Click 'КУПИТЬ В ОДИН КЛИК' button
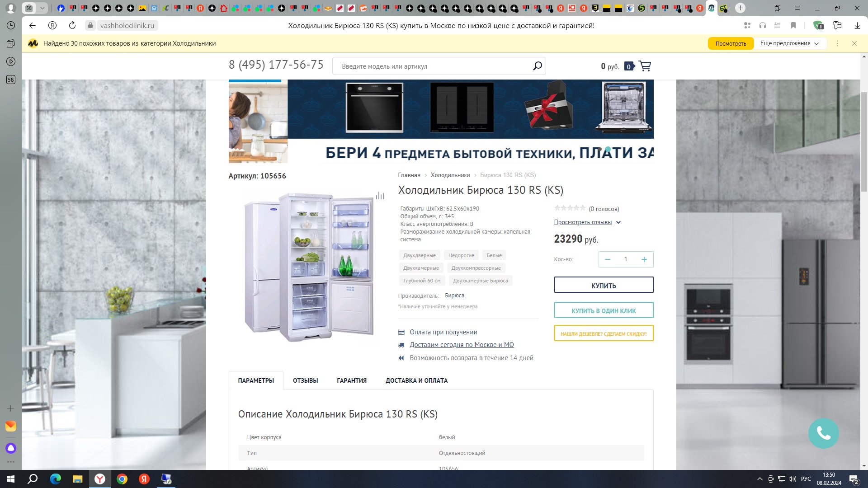 click(604, 310)
